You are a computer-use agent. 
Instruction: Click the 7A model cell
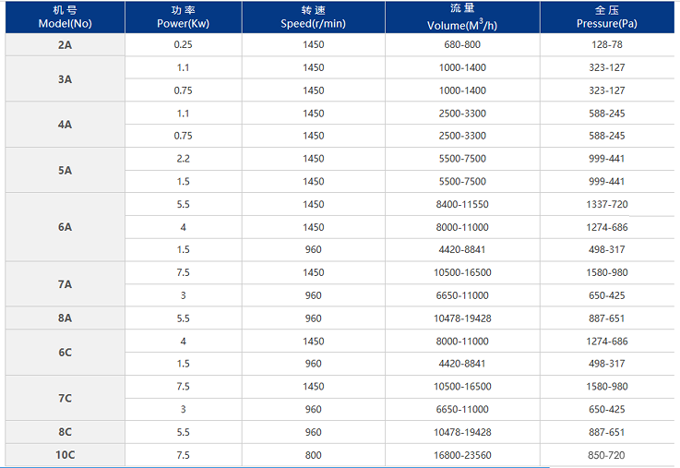pyautogui.click(x=64, y=285)
